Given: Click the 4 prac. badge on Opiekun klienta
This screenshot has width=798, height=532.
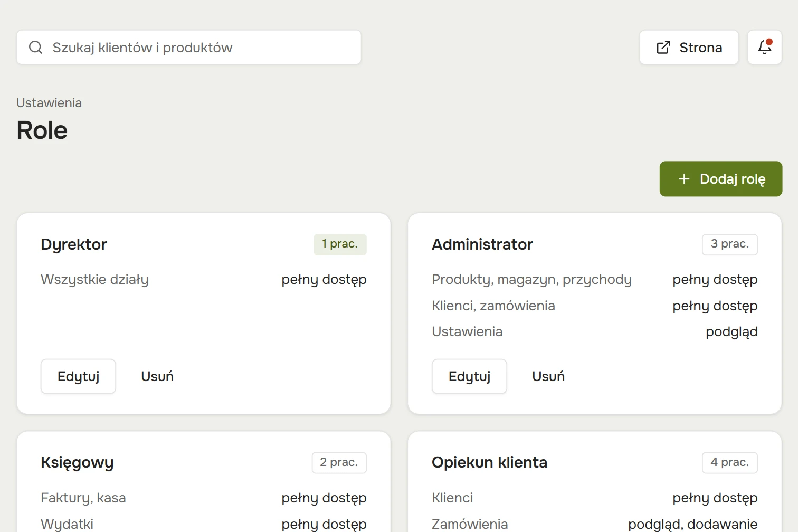Looking at the screenshot, I should (730, 463).
